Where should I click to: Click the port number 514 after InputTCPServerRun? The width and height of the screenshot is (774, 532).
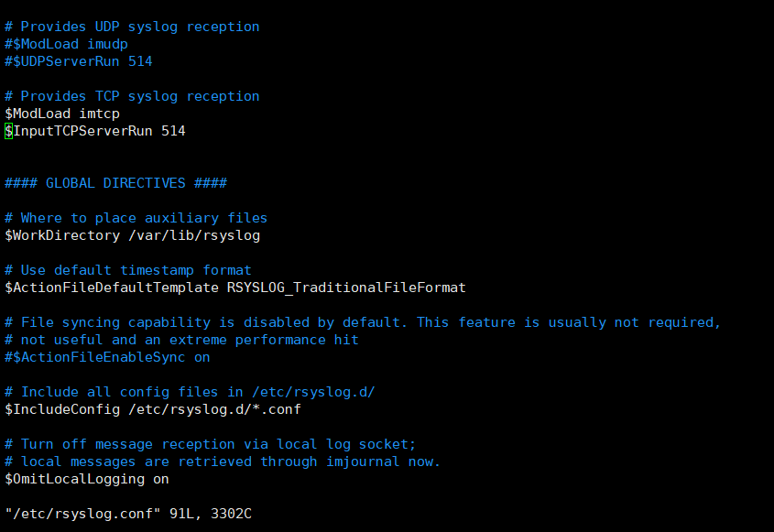[x=173, y=132]
